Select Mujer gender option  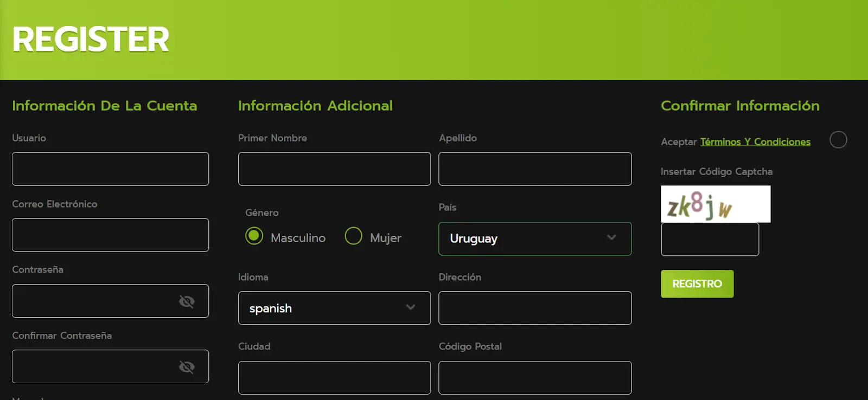pyautogui.click(x=353, y=236)
